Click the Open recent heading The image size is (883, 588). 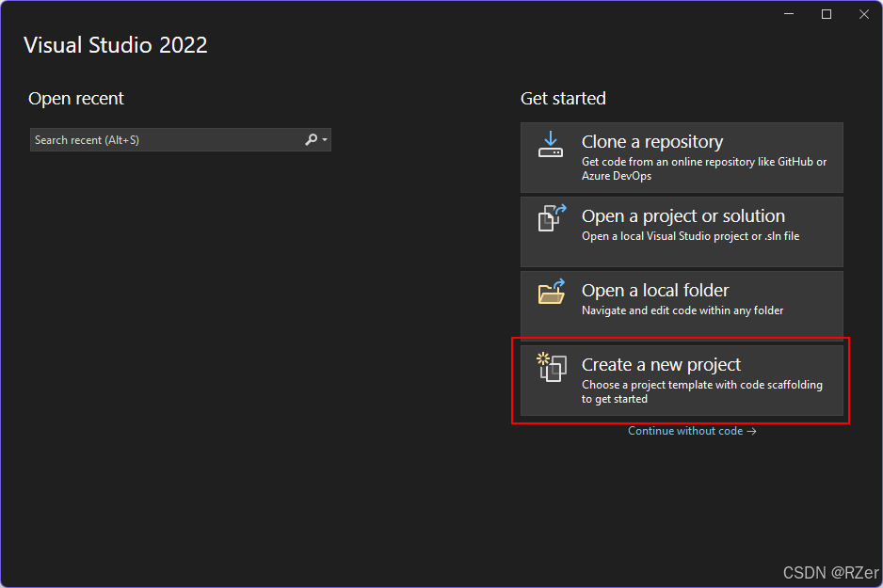pyautogui.click(x=76, y=99)
